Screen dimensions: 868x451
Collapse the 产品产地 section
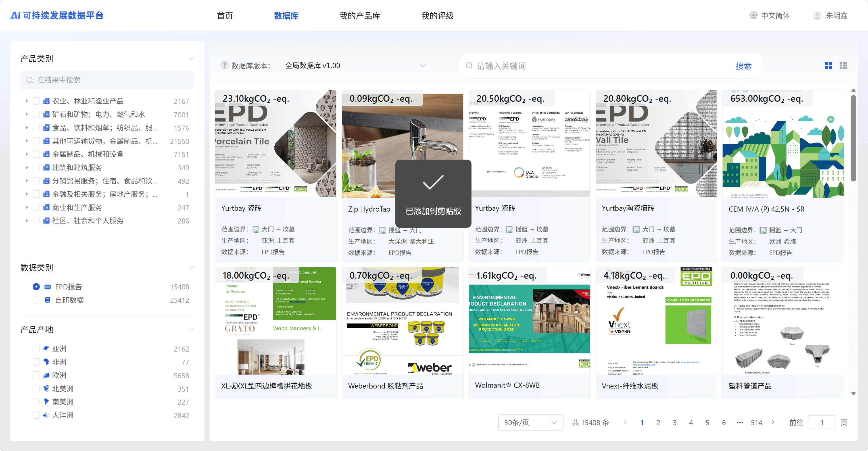(x=191, y=329)
